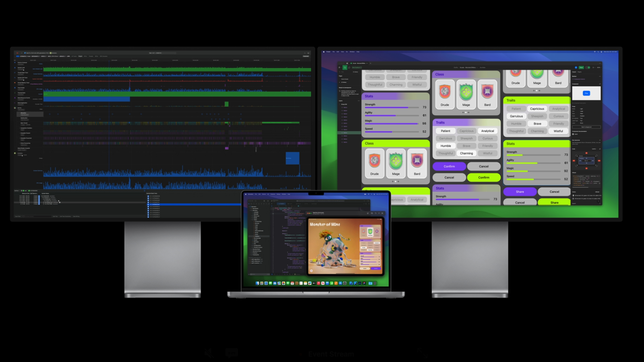Choose the Mage shield in green Class card
Viewport: 644px width, 362px height.
pos(396,163)
